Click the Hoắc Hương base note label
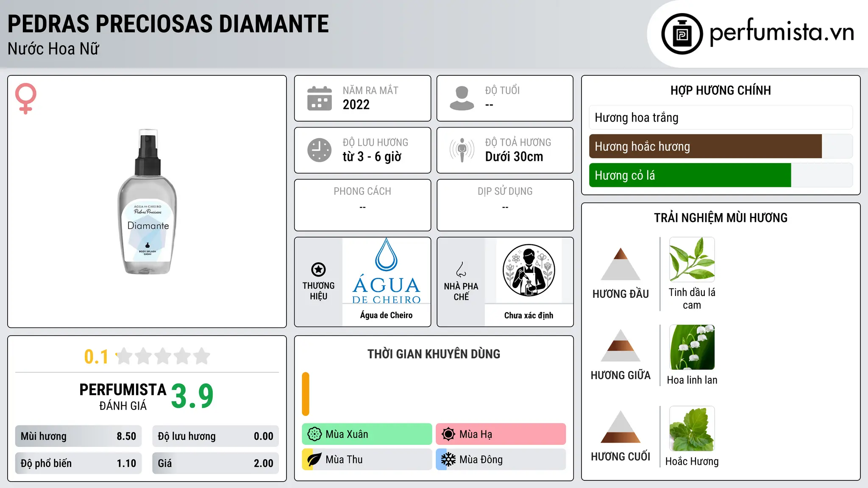868x488 pixels. [x=692, y=461]
